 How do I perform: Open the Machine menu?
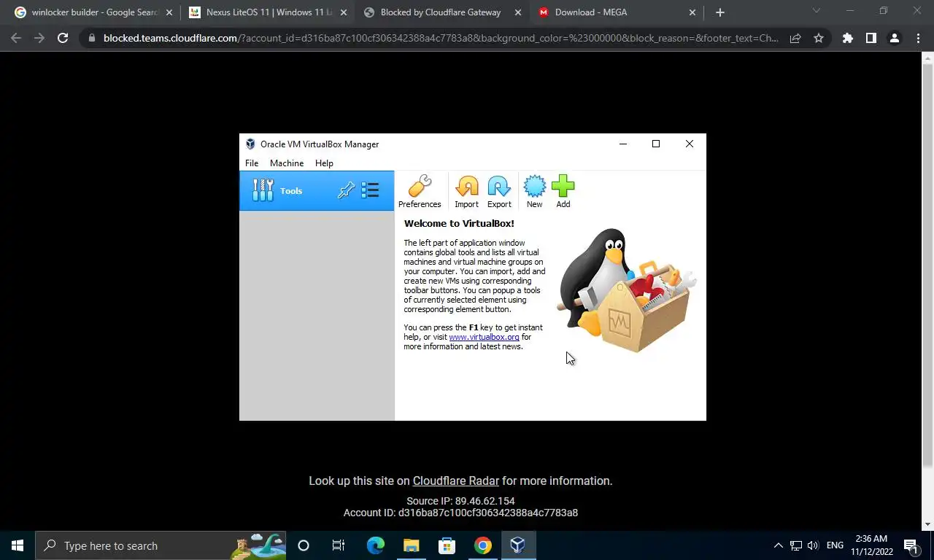(287, 163)
